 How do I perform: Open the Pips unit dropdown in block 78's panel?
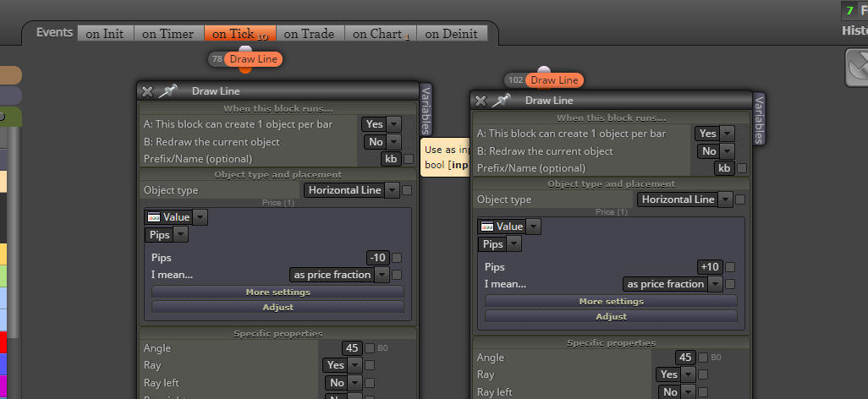(x=167, y=235)
